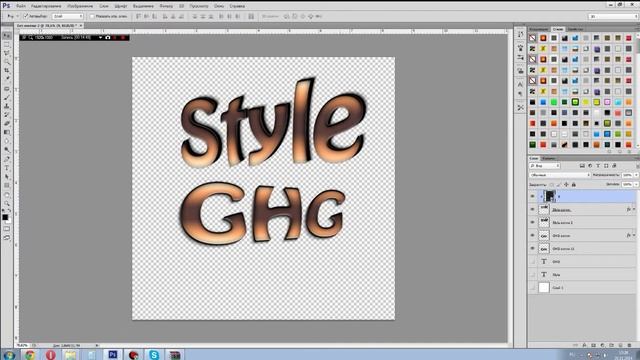Hide the first GHG copy layer

[x=532, y=236]
